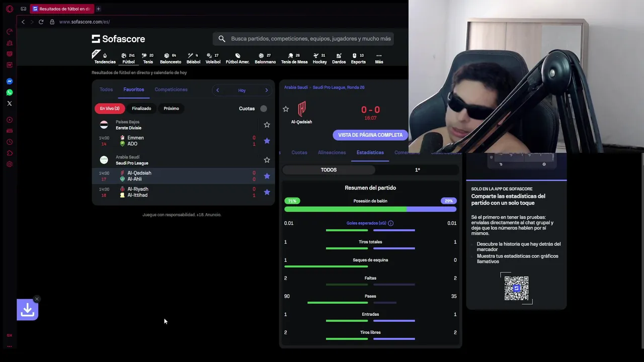This screenshot has width=644, height=362.
Task: Toggle favorite star for Saudi Pro League
Action: tap(267, 160)
